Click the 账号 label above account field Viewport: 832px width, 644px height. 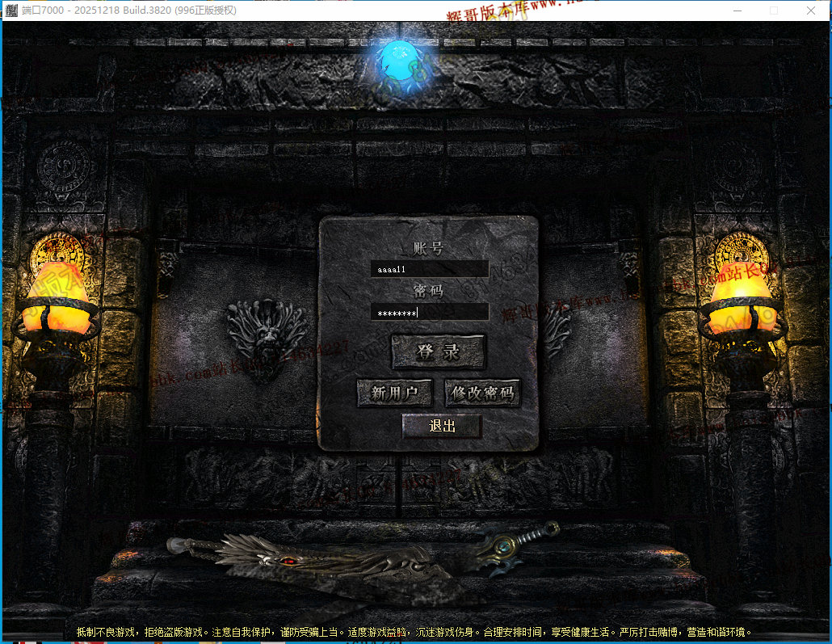[428, 248]
